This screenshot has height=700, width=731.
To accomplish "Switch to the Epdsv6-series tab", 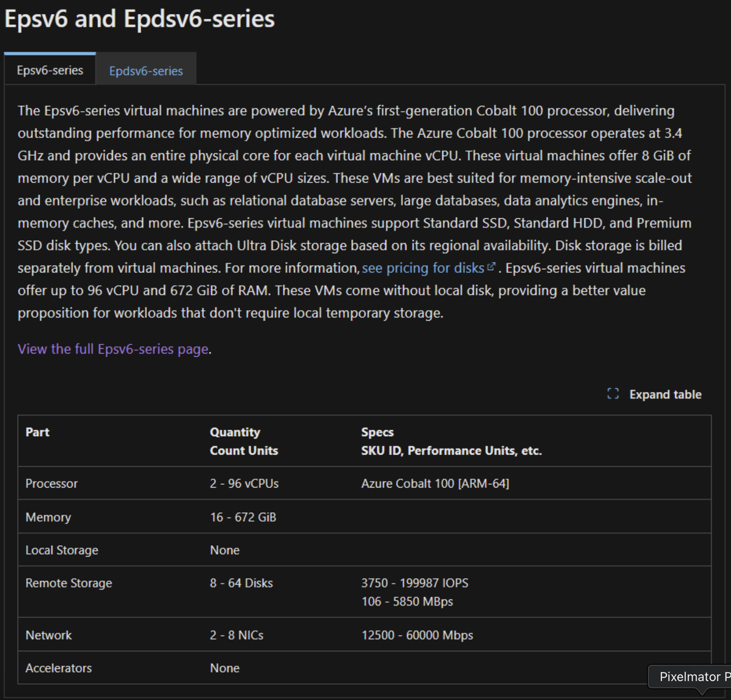I will click(146, 71).
